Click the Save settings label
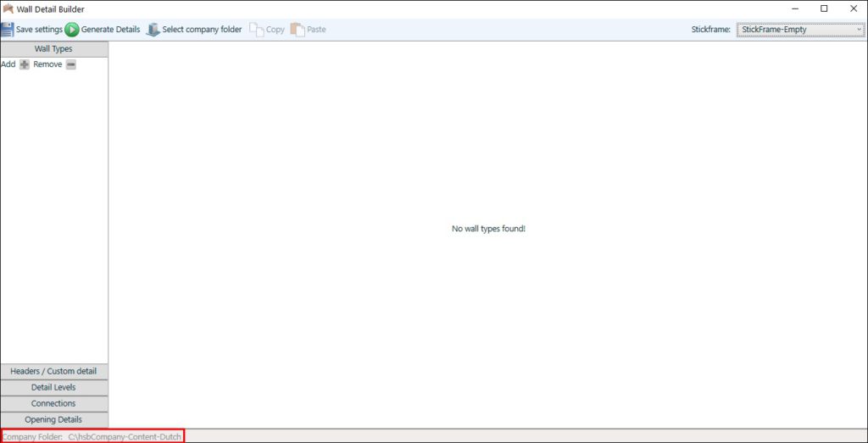868x443 pixels. click(x=39, y=30)
